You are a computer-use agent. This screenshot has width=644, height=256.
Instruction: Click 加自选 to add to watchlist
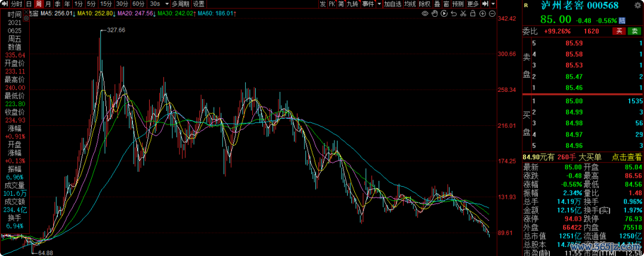tap(392, 4)
